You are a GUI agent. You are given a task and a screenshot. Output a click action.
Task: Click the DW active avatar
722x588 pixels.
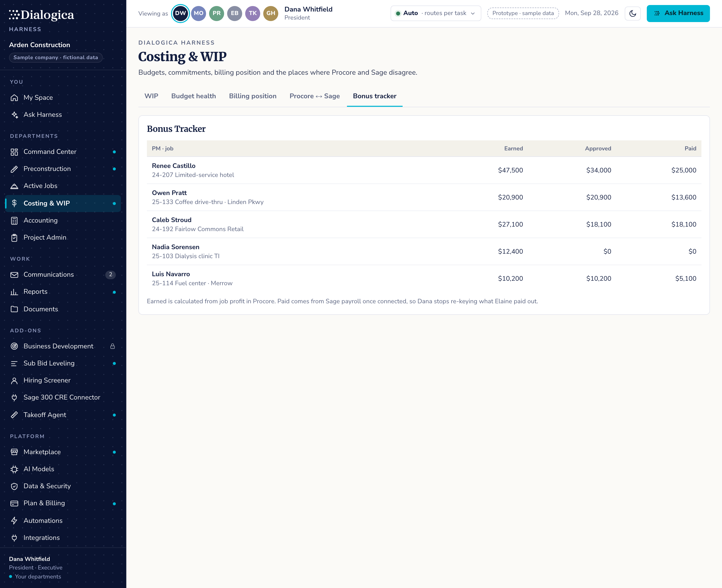coord(180,14)
